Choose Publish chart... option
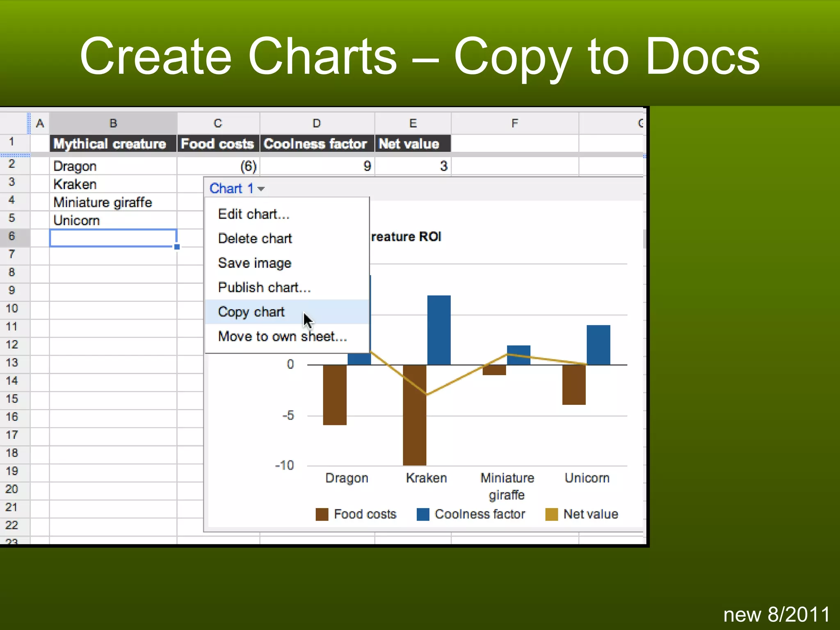 click(287, 288)
